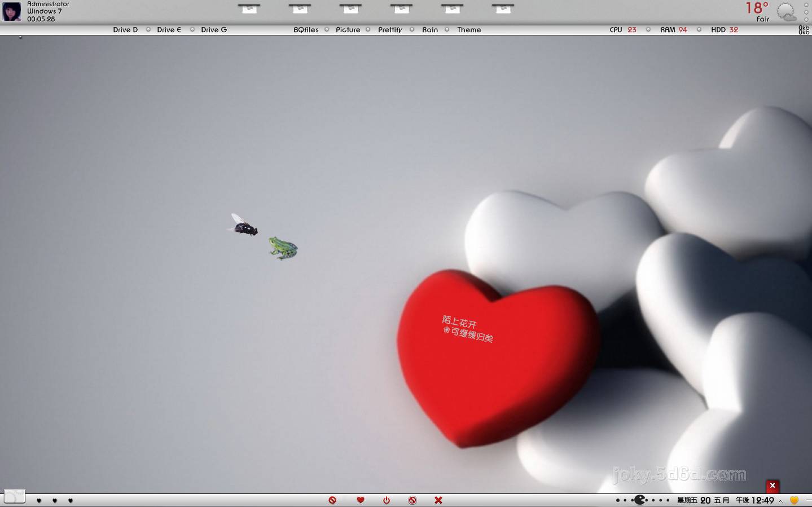Click the green frog desktop pet

click(x=283, y=248)
